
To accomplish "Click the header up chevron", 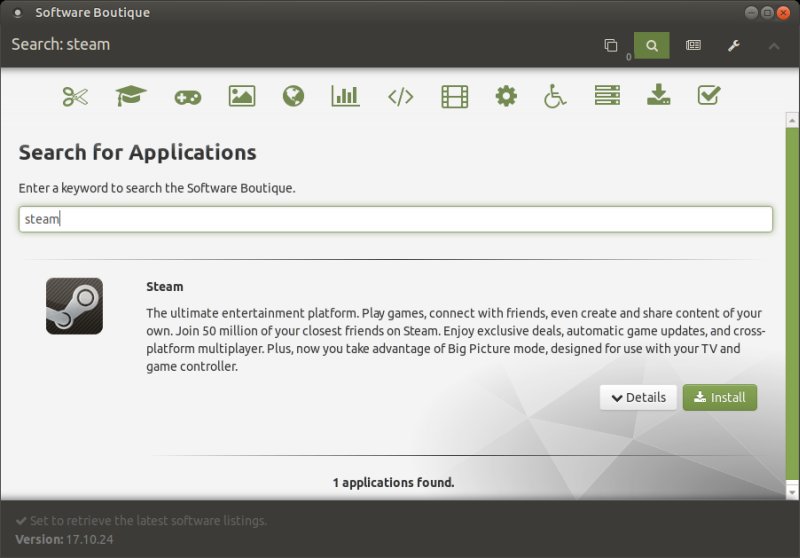I will tap(774, 46).
